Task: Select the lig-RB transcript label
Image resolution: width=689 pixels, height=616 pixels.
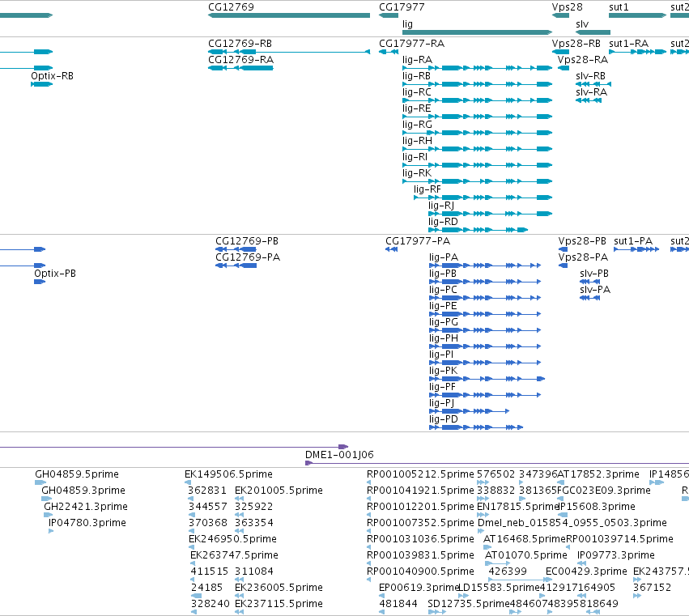Action: click(417, 76)
